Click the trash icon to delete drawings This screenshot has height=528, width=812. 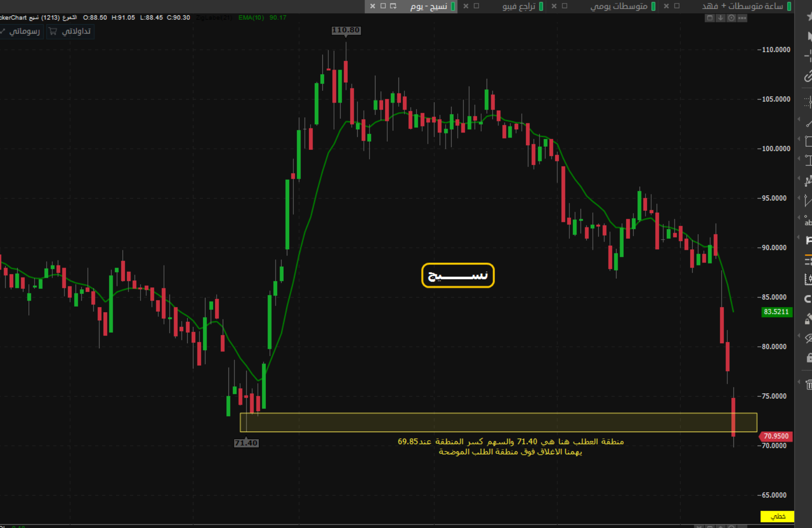[808, 385]
